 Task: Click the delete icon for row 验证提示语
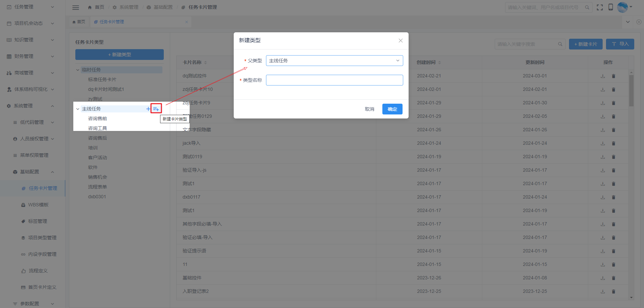[613, 251]
